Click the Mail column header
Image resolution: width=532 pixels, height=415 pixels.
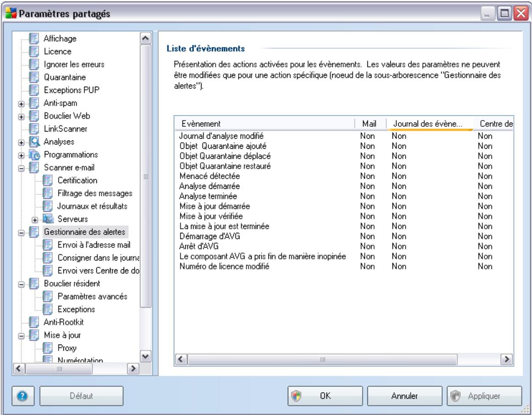[x=371, y=124]
